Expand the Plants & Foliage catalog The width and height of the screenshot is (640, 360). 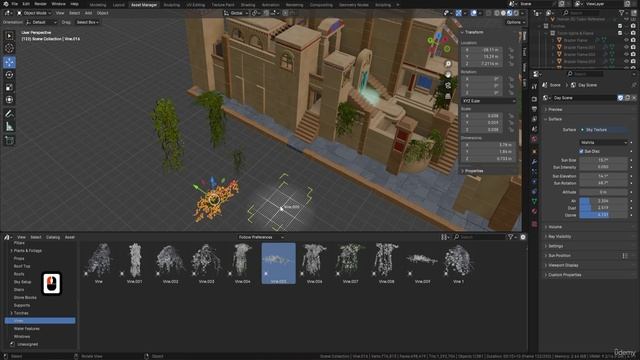[11, 251]
